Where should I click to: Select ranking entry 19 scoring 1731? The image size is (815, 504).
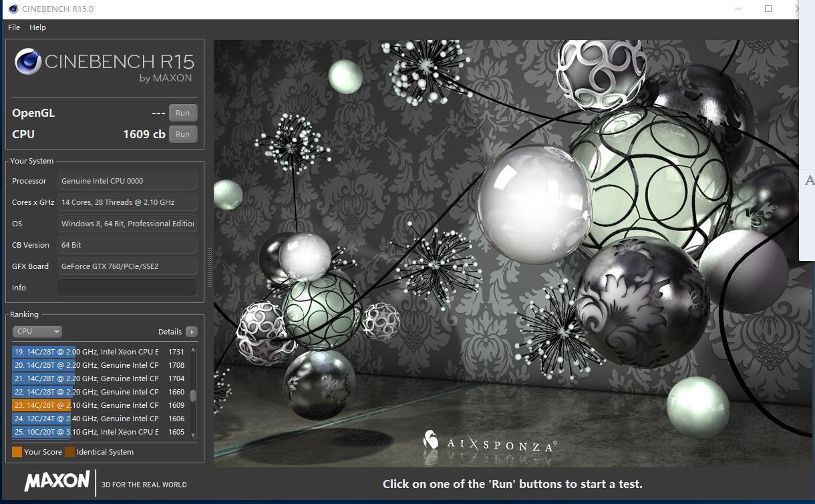[99, 352]
